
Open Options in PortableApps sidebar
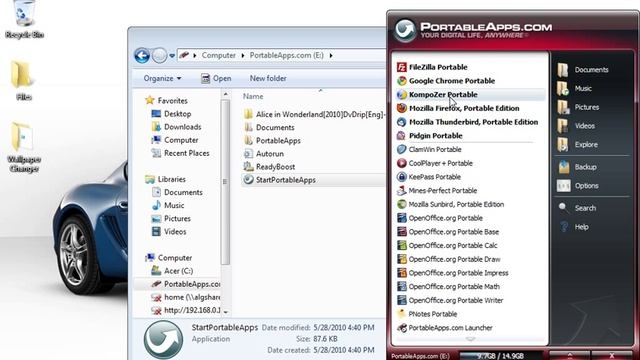click(x=578, y=186)
